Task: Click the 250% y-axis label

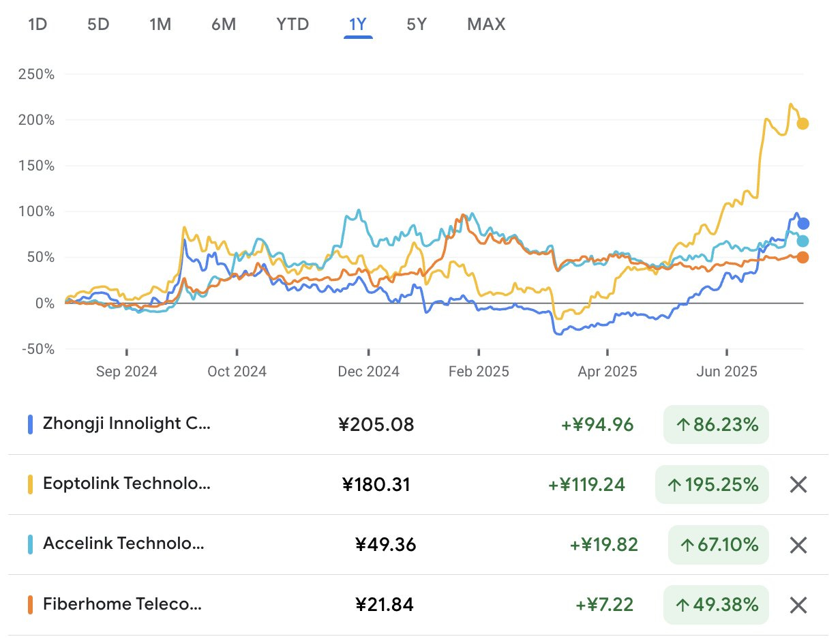Action: click(36, 74)
